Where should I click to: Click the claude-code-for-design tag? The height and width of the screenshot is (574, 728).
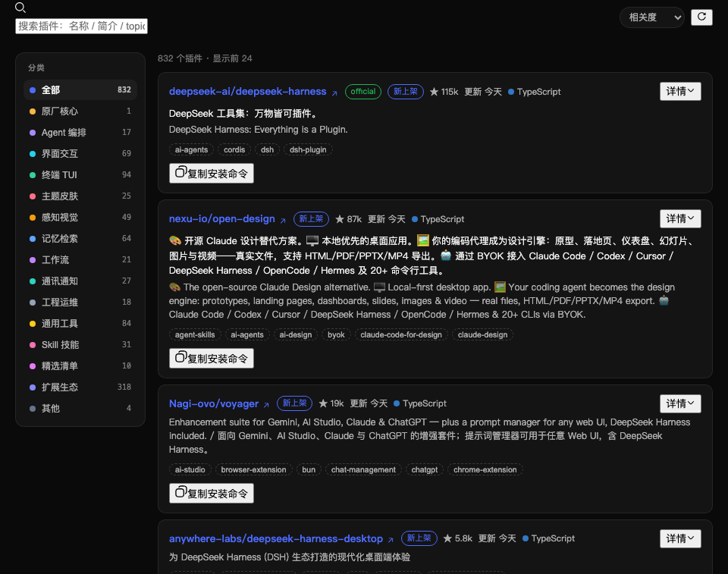coord(401,334)
